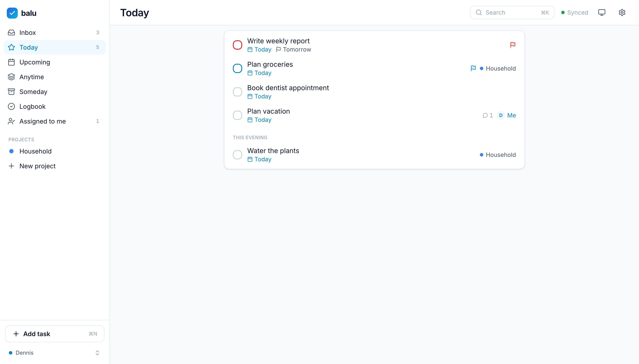The width and height of the screenshot is (639, 364).
Task: Click the calendar icon under Book dentist appointment
Action: pos(250,96)
